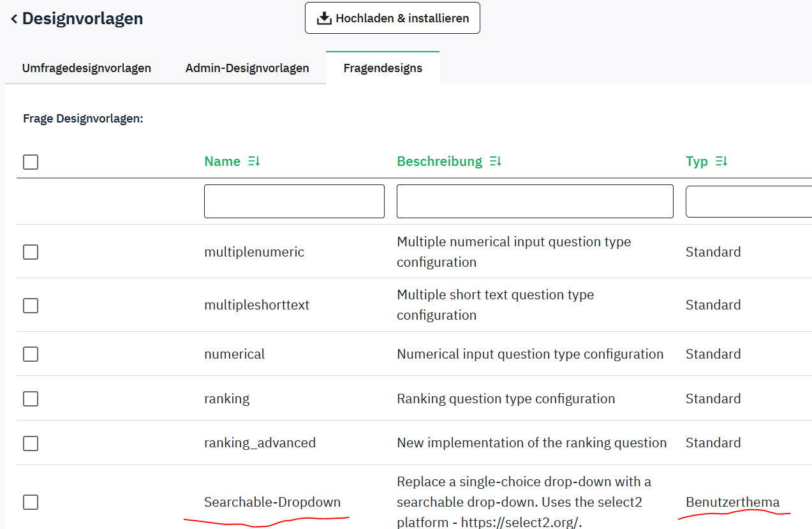Check the Searchable-Dropdown row checkbox
The width and height of the screenshot is (812, 529).
click(x=31, y=502)
